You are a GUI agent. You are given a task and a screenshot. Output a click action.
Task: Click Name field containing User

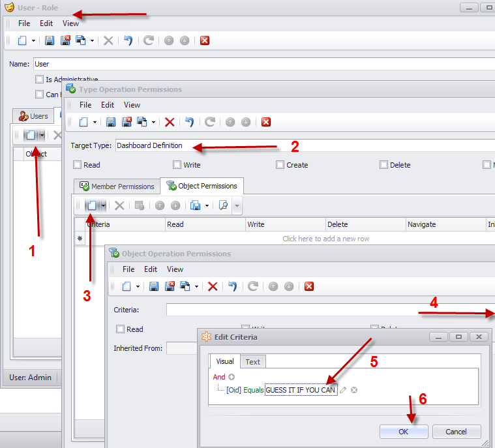click(x=264, y=64)
